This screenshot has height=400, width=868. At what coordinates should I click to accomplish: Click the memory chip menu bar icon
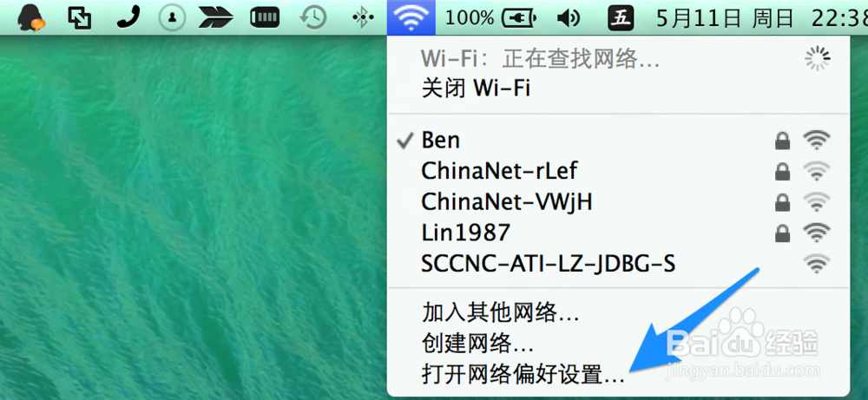pos(265,18)
